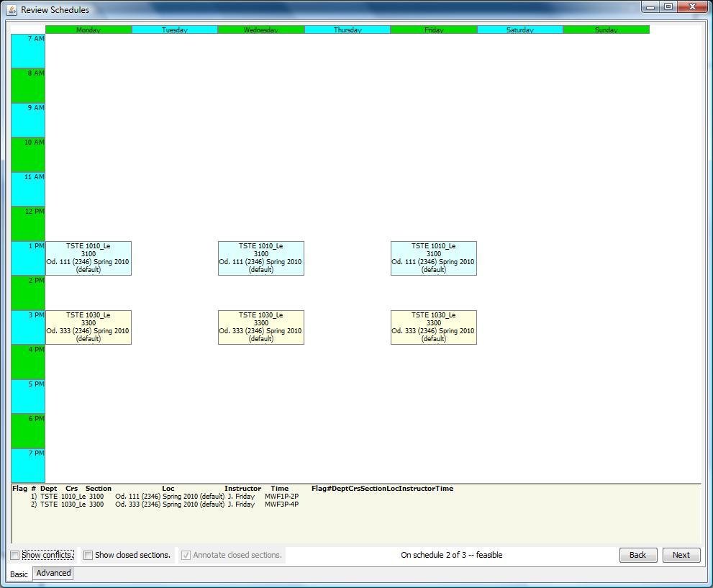Screen dimensions: 713x588
Task: Switch to the Advanced tab
Action: pos(53,573)
